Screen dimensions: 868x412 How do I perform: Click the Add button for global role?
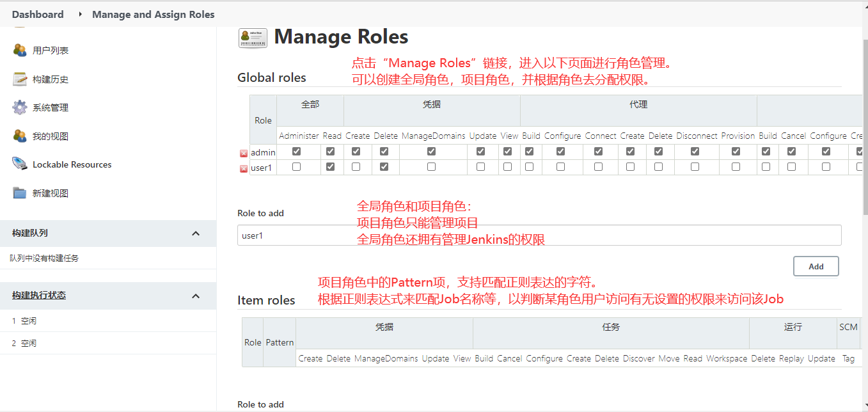816,266
